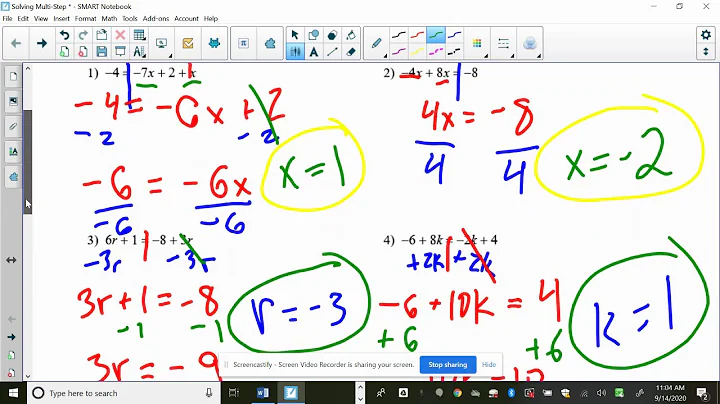Viewport: 720px width, 404px height.
Task: Open the taskbar volume control
Action: coord(601,393)
